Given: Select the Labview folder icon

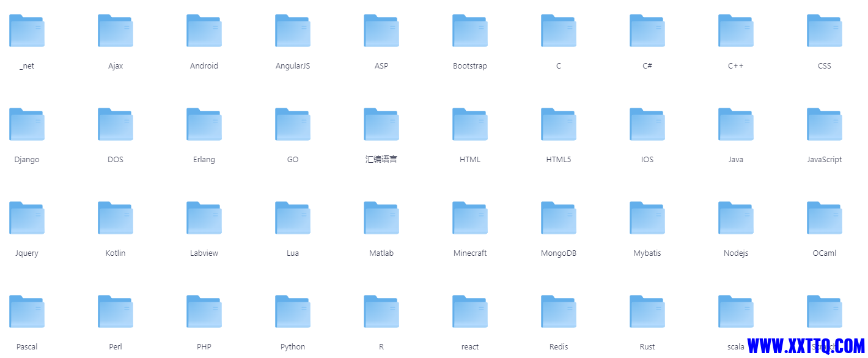Looking at the screenshot, I should (x=204, y=218).
